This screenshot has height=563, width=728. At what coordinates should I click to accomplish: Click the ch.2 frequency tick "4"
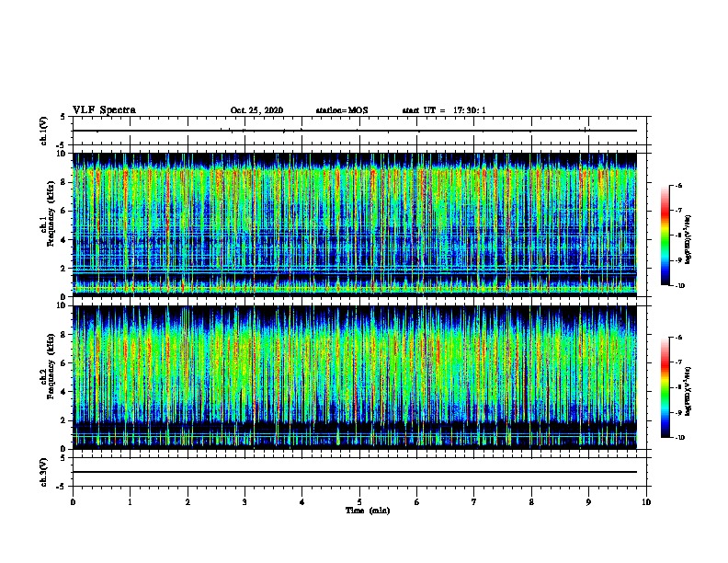coord(63,392)
